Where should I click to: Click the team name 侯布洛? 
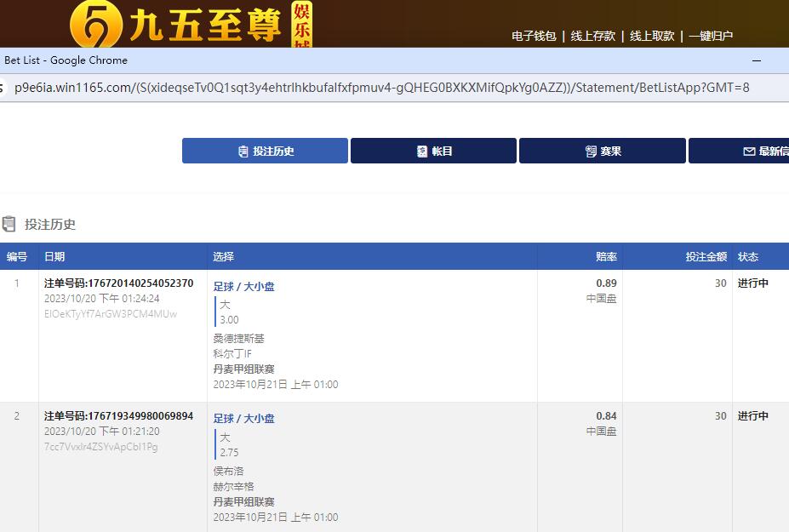pyautogui.click(x=228, y=471)
